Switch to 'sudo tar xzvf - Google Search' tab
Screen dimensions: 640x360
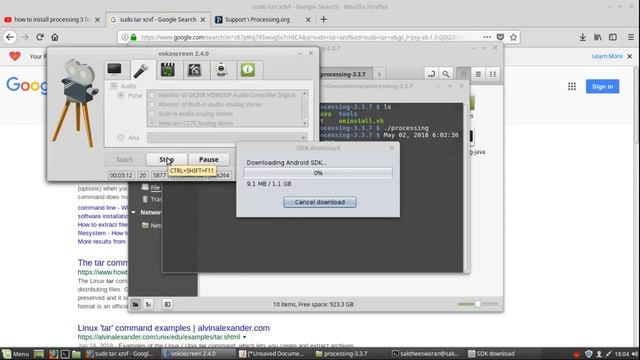pos(158,19)
